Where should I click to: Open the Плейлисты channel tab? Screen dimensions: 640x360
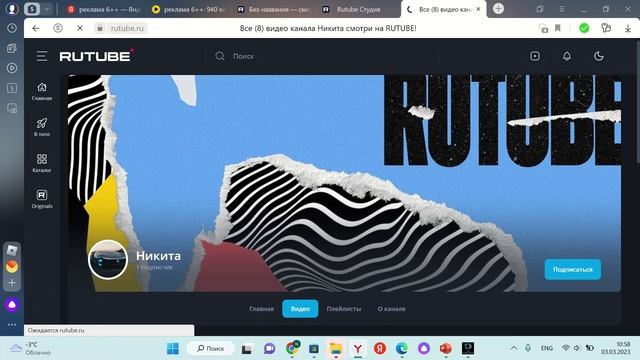coord(344,309)
